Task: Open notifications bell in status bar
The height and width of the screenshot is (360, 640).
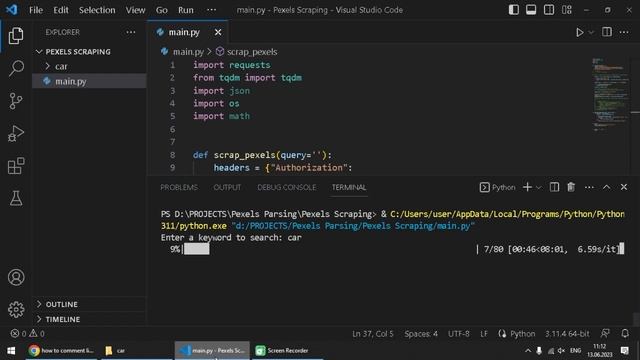Action: [x=625, y=334]
